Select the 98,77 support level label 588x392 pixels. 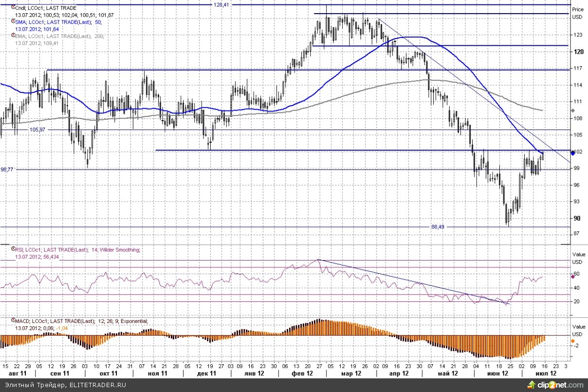pos(7,169)
